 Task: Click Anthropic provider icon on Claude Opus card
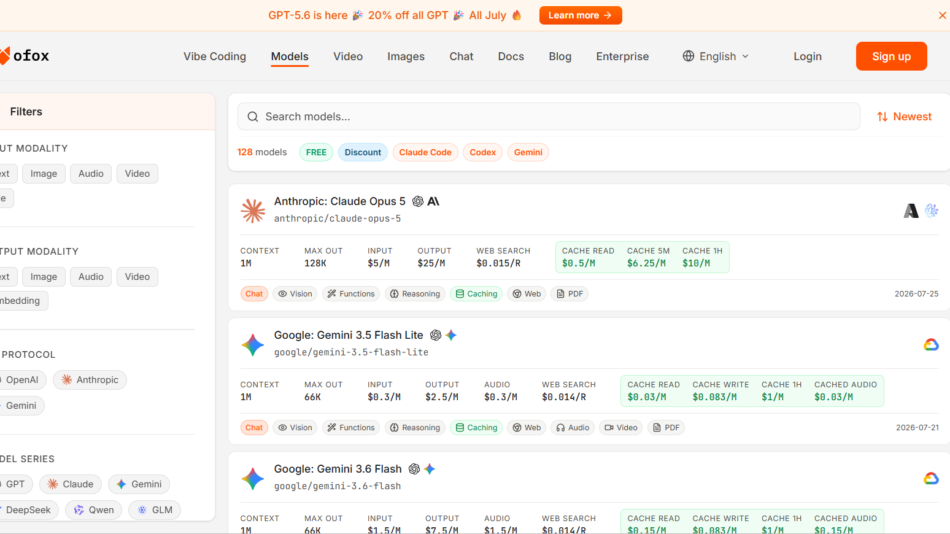(x=911, y=210)
